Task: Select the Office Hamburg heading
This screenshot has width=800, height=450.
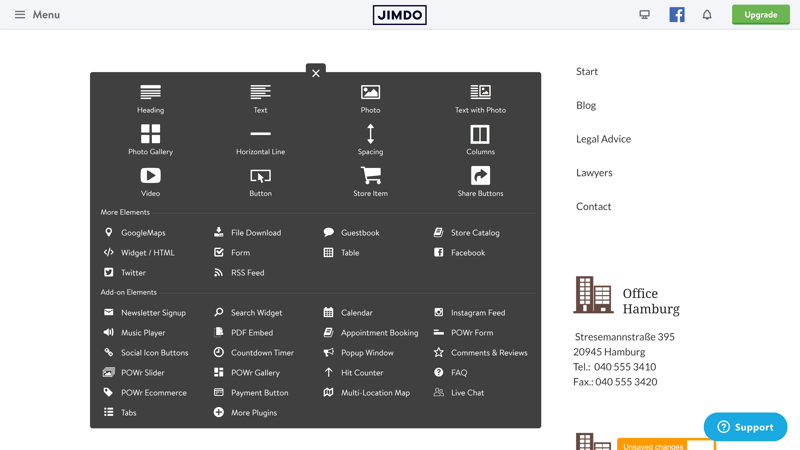Action: coord(651,301)
